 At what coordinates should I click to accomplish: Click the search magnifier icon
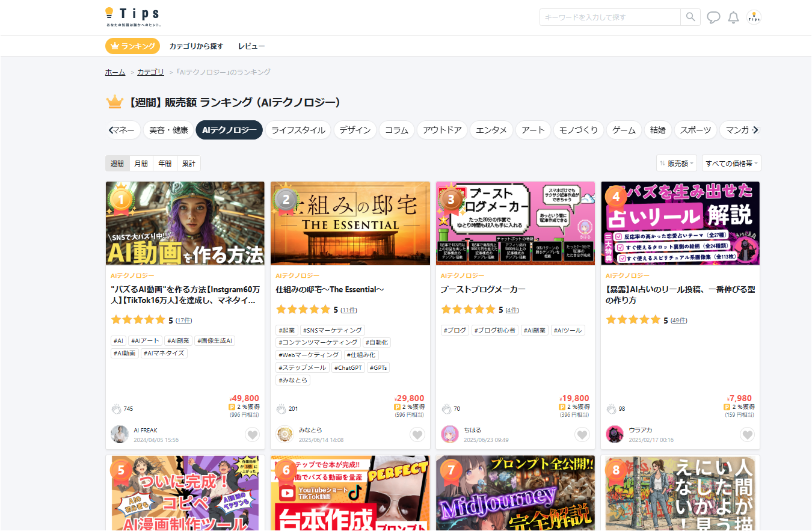click(x=691, y=17)
